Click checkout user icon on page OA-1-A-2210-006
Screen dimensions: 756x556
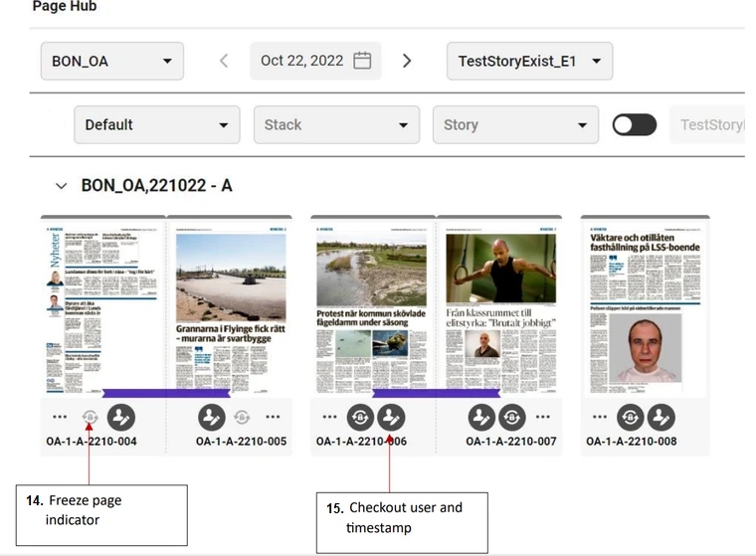(x=391, y=418)
